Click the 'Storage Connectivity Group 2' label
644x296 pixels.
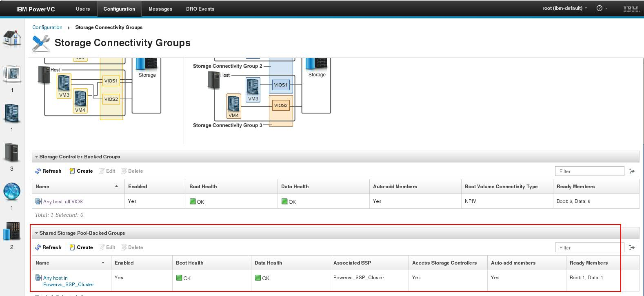click(228, 66)
